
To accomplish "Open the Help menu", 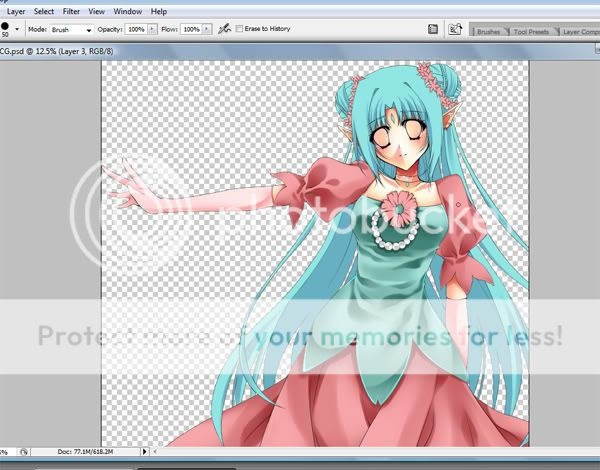I will point(158,12).
